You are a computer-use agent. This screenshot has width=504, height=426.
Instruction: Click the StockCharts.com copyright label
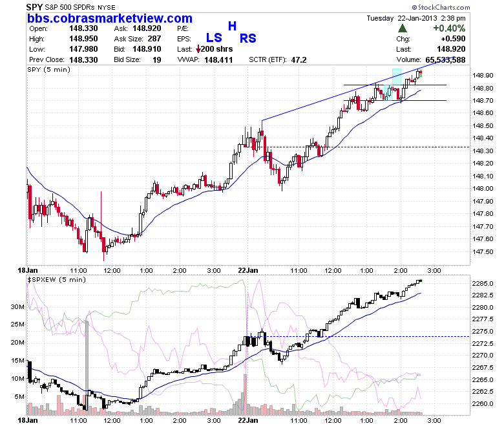click(x=441, y=7)
